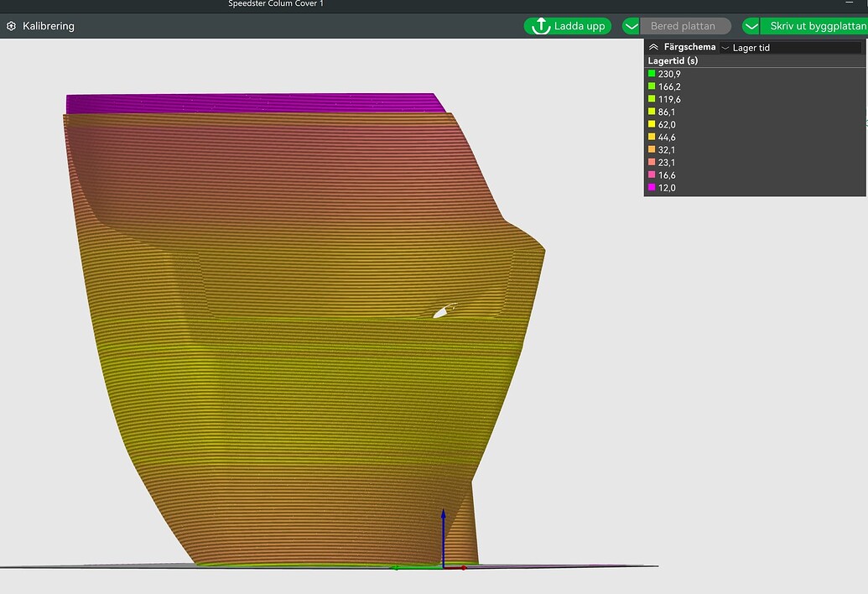Click the blue Z axis arrow

(x=443, y=537)
